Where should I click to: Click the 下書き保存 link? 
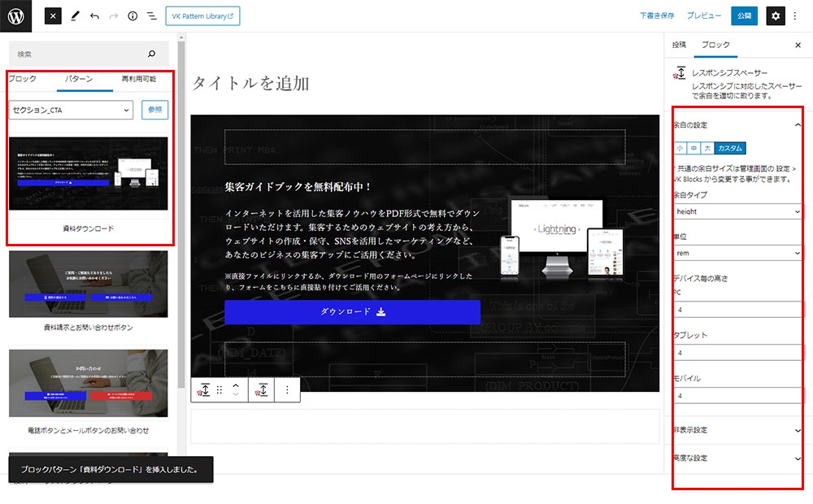pos(656,15)
